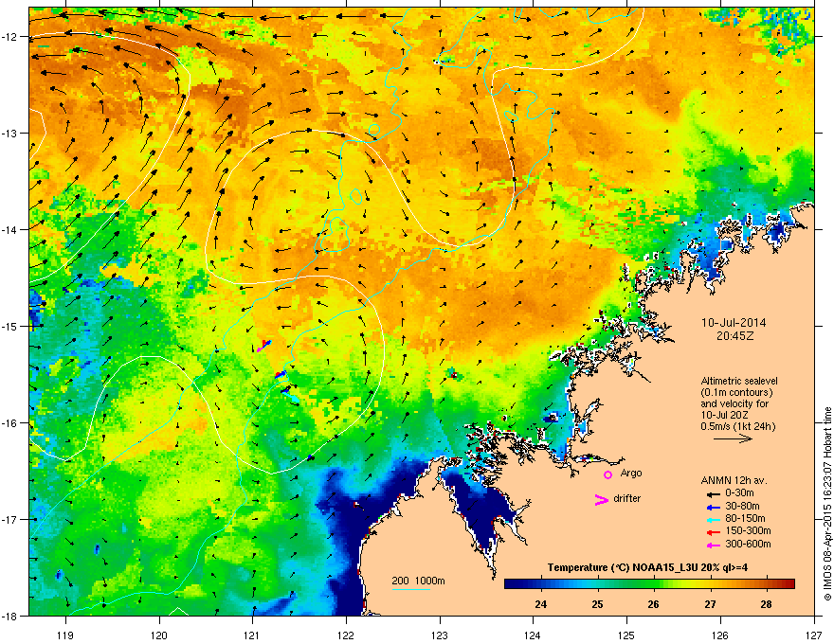
Task: Click the blue 30-80m arrow legend symbol
Action: click(x=713, y=508)
